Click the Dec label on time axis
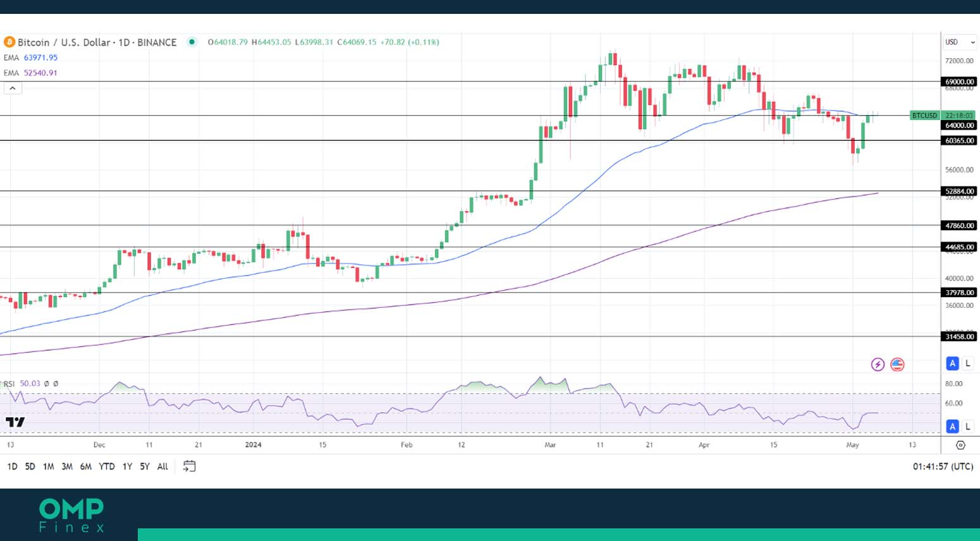 pos(99,445)
